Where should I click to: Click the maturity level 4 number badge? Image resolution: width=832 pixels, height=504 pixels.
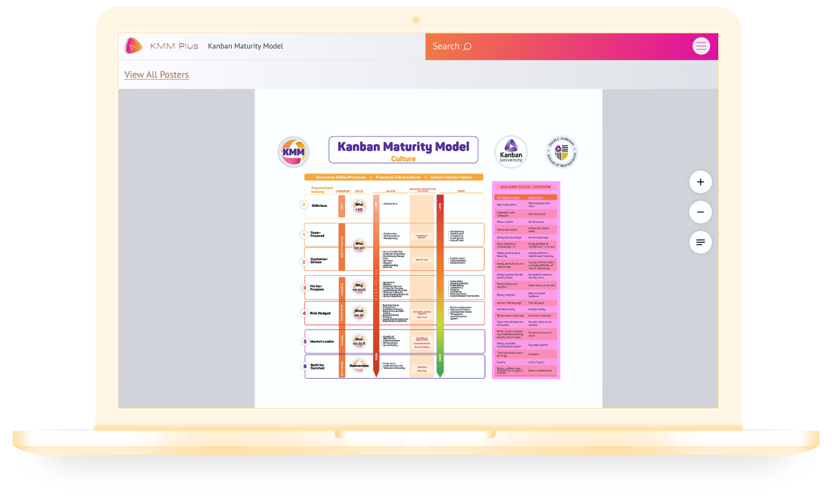(x=304, y=313)
